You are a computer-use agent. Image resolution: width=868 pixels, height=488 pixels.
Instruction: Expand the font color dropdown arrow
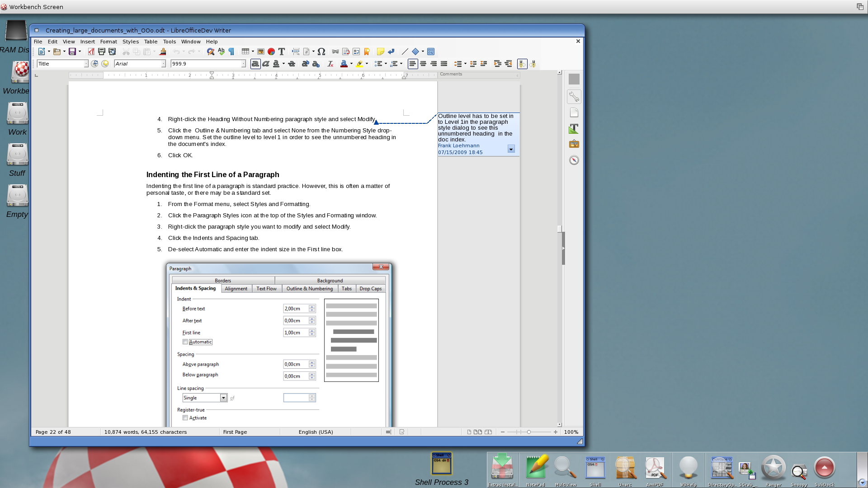click(x=351, y=64)
